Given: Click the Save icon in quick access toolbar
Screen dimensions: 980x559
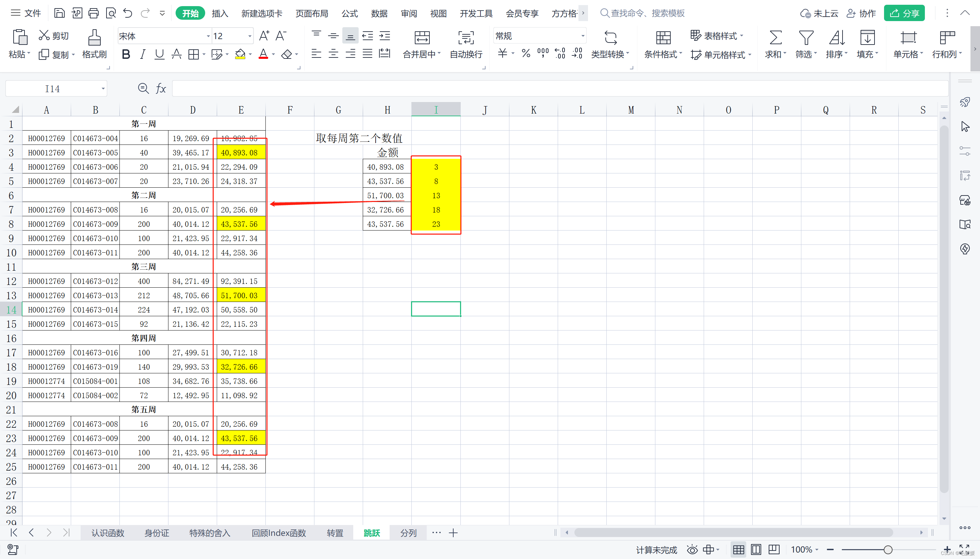Looking at the screenshot, I should [59, 14].
